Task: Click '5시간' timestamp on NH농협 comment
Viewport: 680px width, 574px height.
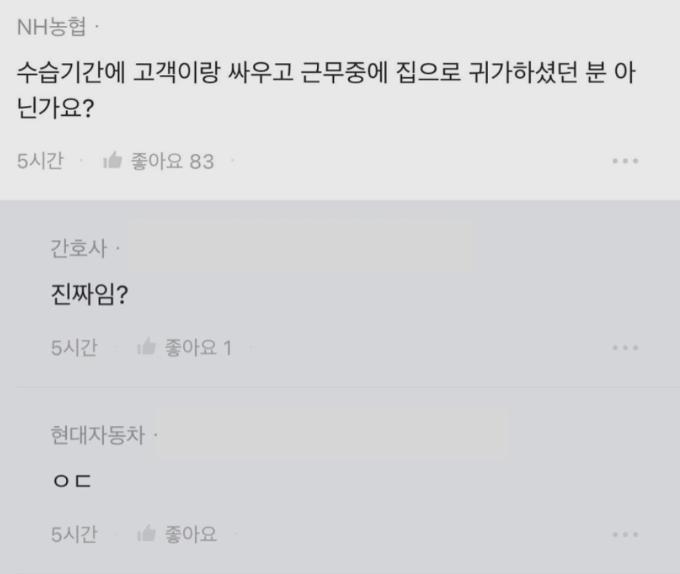Action: pos(40,161)
